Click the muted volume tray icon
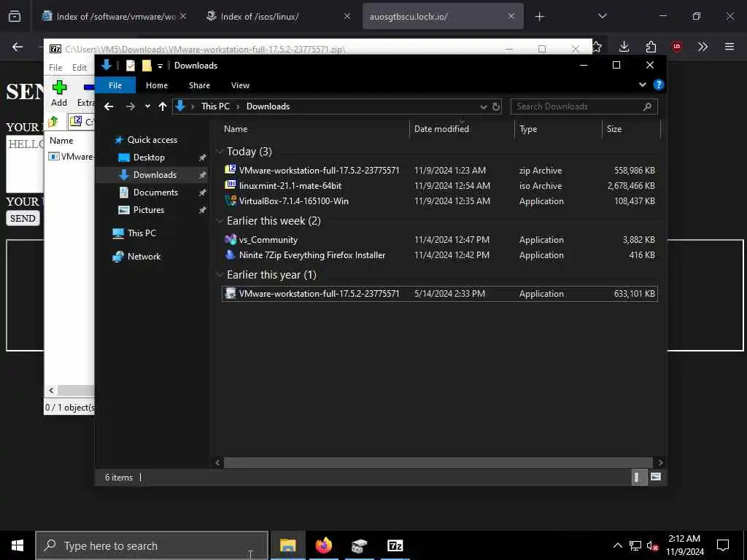The height and width of the screenshot is (560, 747). (653, 545)
